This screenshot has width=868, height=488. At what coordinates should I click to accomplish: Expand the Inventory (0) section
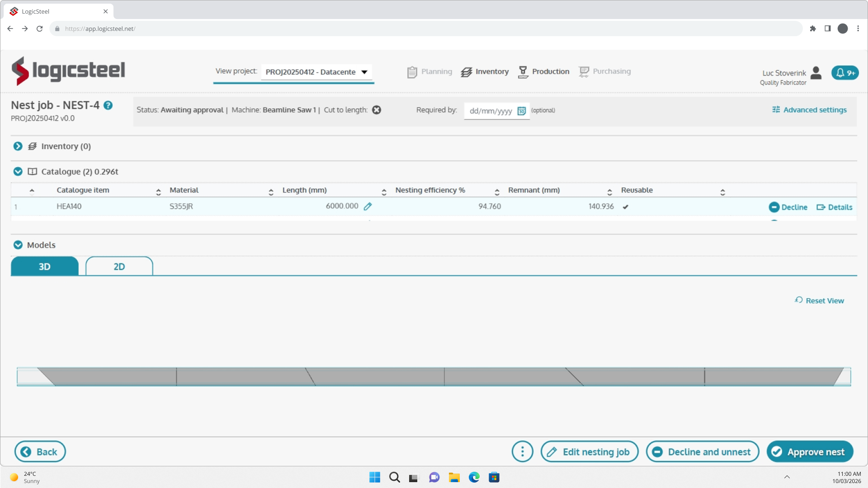(x=18, y=146)
